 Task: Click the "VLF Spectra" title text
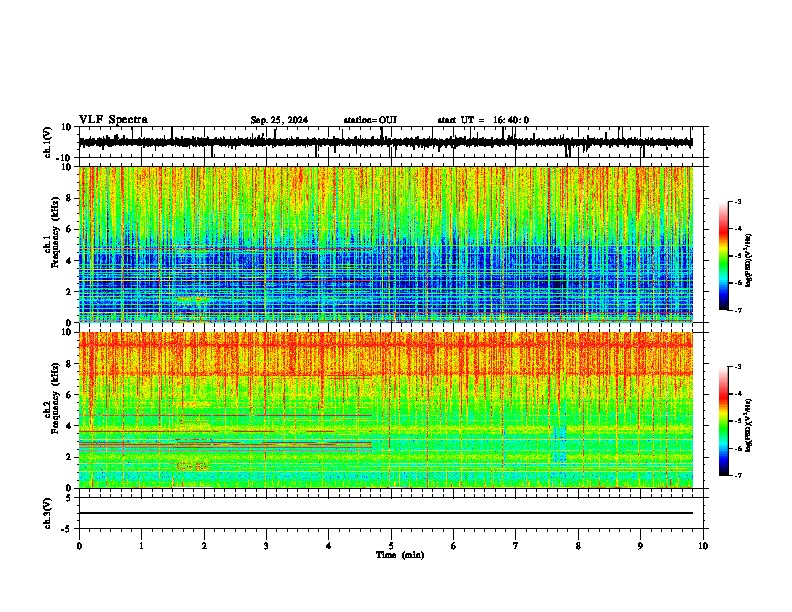(113, 120)
